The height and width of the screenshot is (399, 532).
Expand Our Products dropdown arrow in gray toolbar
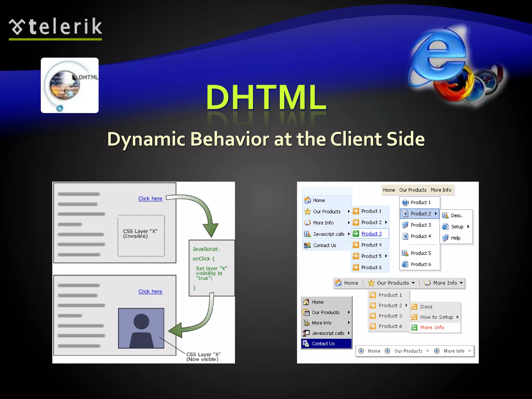tap(413, 283)
